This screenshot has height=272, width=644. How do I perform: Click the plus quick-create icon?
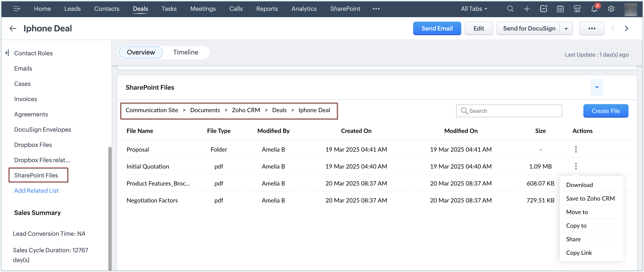(x=527, y=9)
